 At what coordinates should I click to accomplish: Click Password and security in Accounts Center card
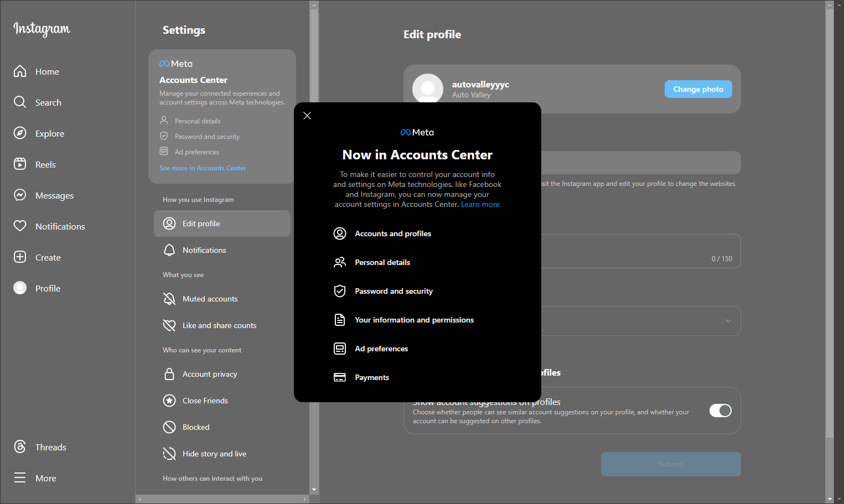207,137
